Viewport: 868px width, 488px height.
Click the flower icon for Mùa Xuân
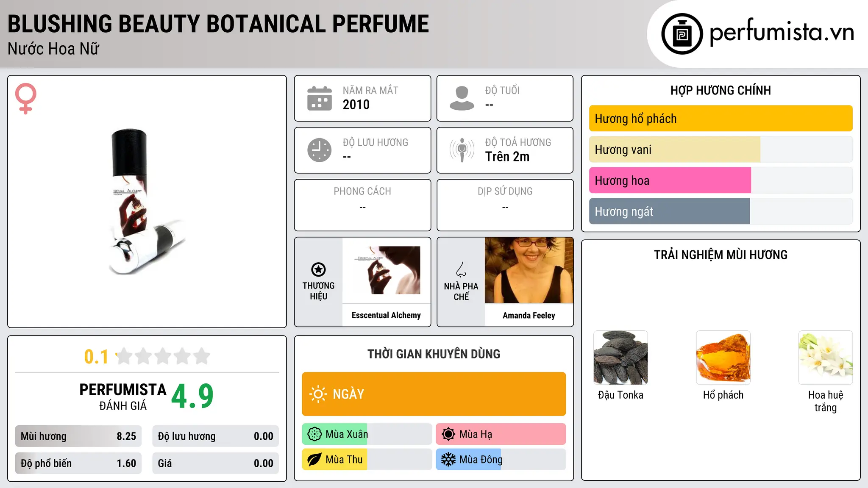314,434
